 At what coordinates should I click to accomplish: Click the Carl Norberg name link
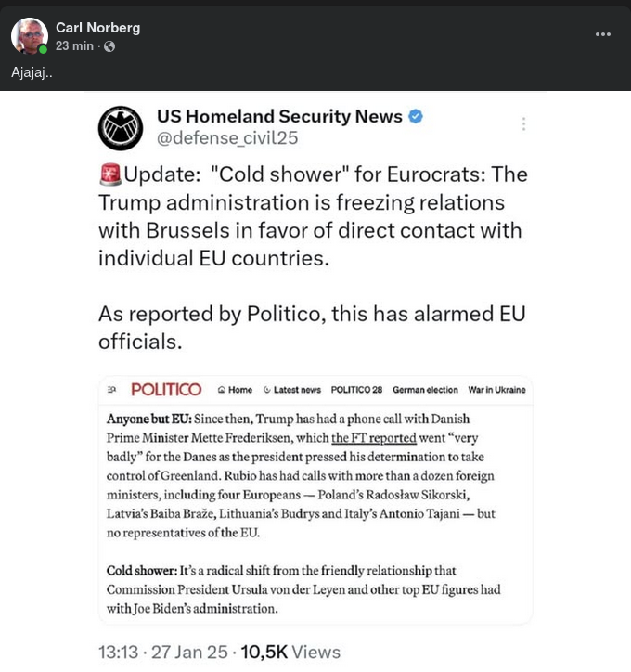[97, 28]
